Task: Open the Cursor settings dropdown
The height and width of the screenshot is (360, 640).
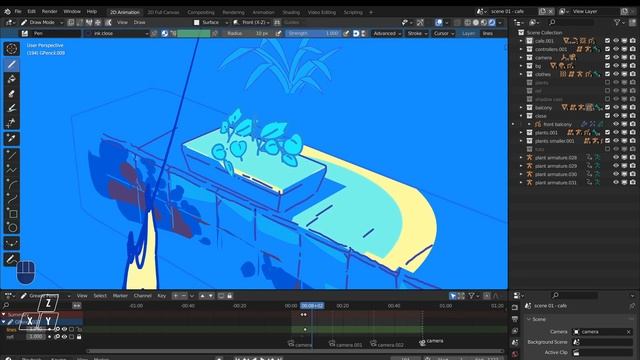Action: point(444,33)
